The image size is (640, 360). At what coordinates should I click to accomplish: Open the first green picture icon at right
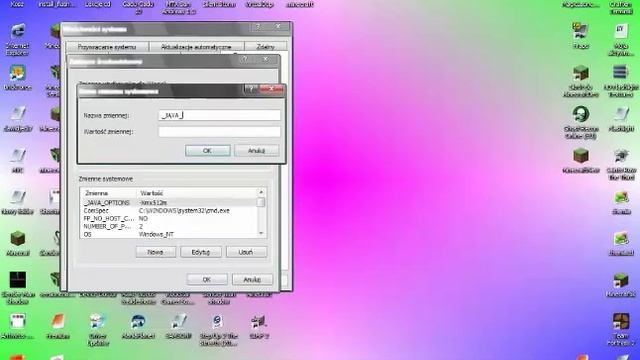[x=621, y=198]
